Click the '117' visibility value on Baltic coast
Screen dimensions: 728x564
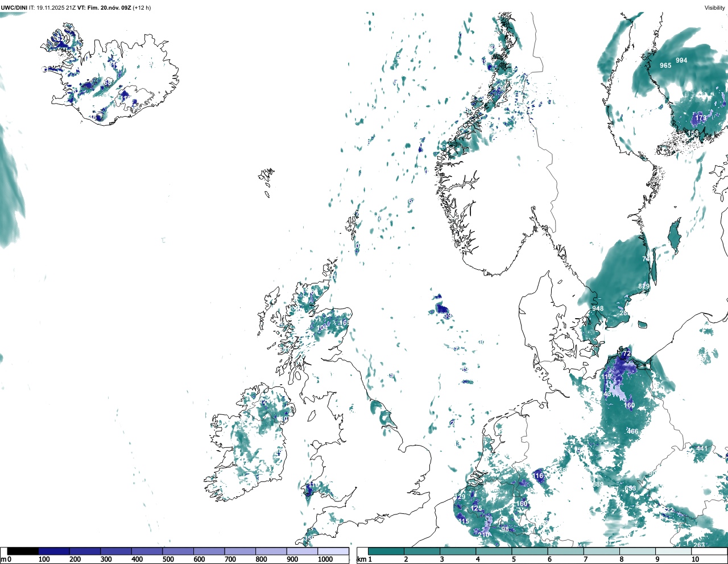click(x=607, y=377)
